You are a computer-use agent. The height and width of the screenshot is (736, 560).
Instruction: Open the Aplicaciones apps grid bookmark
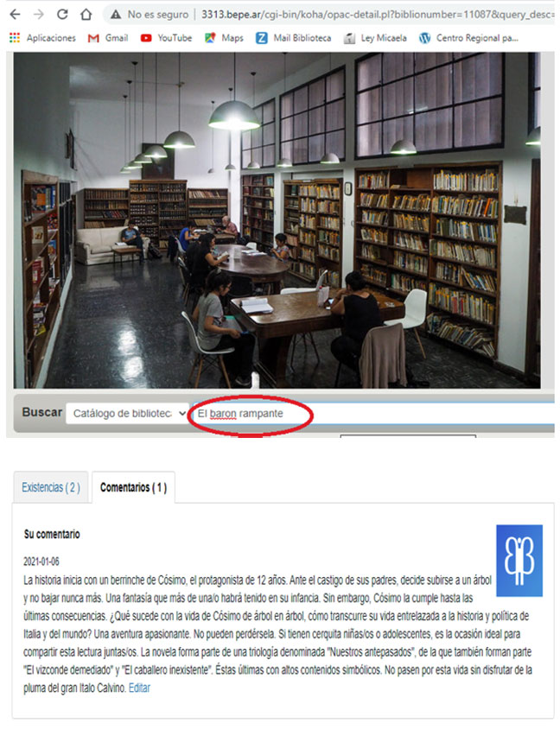(x=42, y=38)
